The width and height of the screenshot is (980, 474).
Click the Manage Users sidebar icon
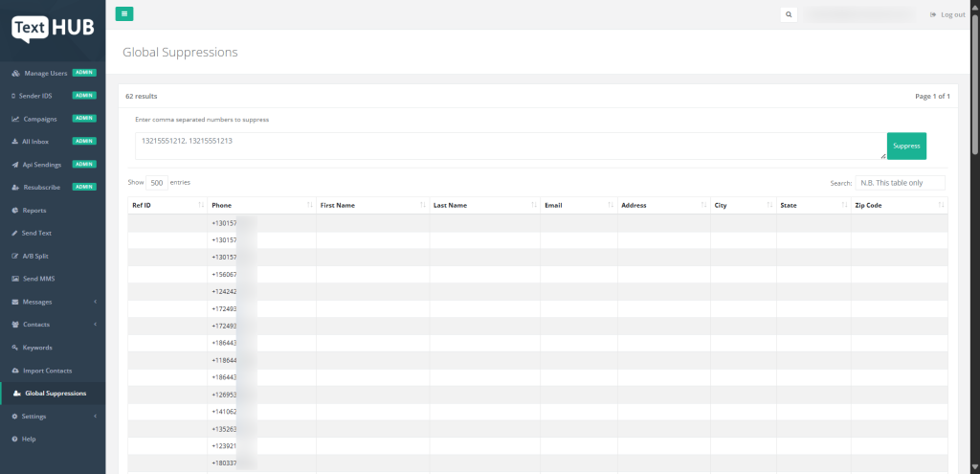(14, 73)
